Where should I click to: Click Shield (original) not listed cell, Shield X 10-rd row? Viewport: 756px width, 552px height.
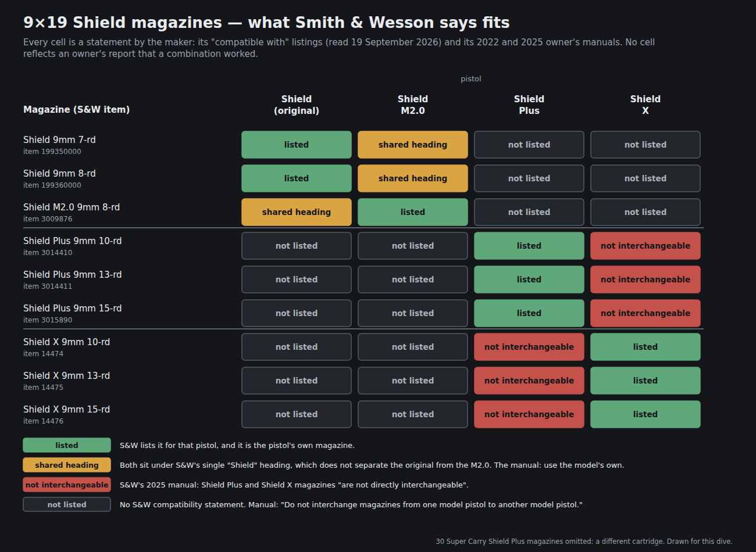coord(297,347)
